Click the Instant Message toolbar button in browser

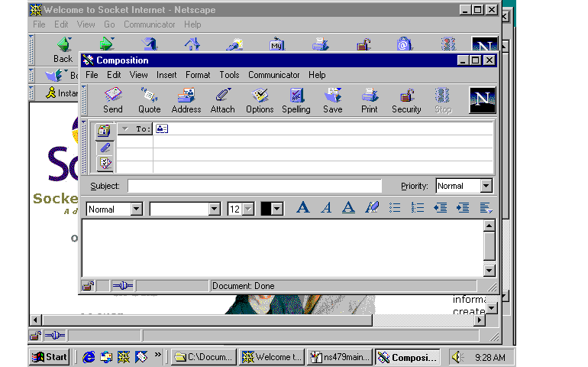(62, 93)
